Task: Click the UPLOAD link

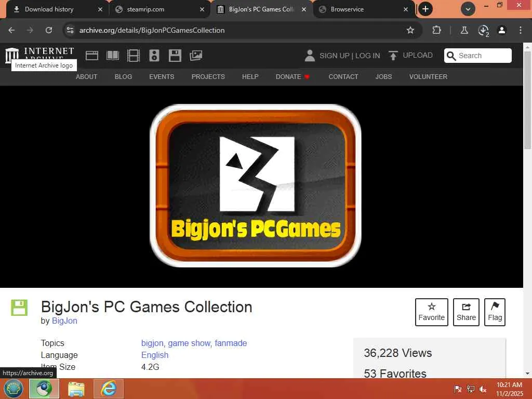Action: pyautogui.click(x=418, y=55)
